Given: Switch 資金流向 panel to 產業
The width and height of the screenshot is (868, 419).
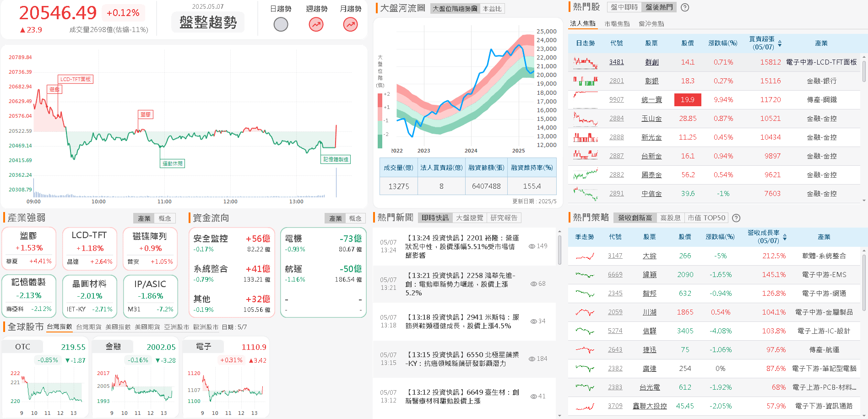Looking at the screenshot, I should 336,218.
